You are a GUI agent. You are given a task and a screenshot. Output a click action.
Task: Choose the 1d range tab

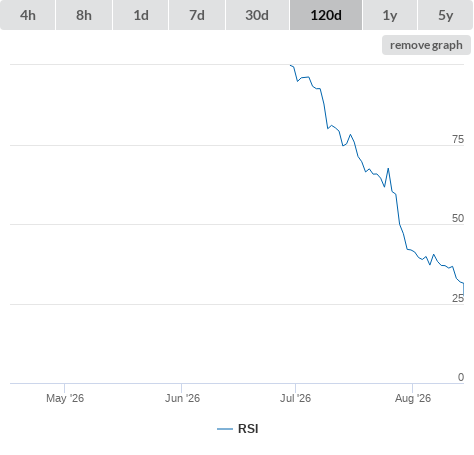[x=141, y=15]
